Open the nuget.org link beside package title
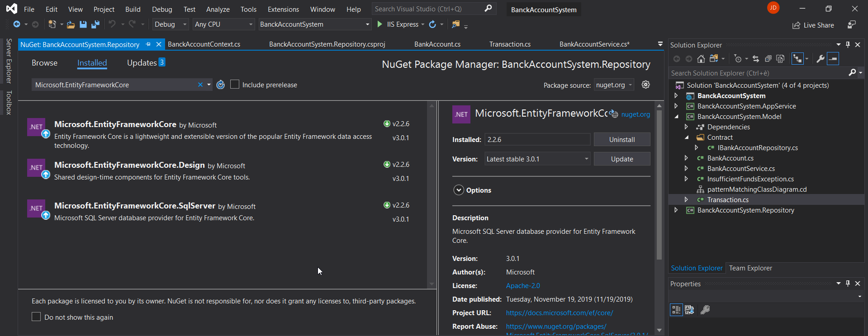 [636, 114]
